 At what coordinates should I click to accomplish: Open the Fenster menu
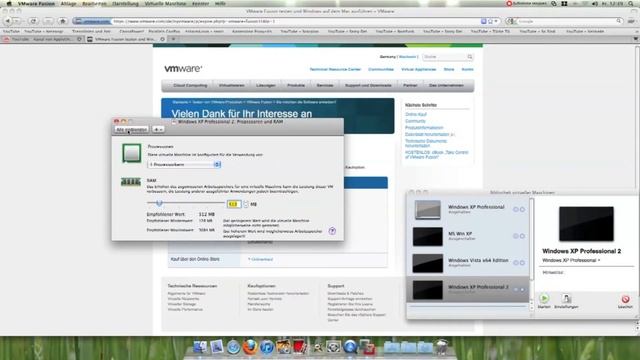click(200, 3)
